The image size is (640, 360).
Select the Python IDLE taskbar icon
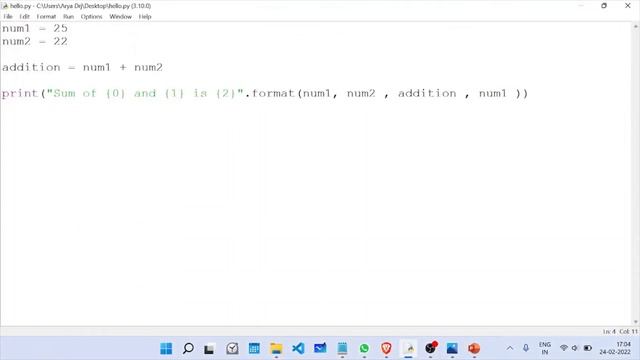pos(409,348)
